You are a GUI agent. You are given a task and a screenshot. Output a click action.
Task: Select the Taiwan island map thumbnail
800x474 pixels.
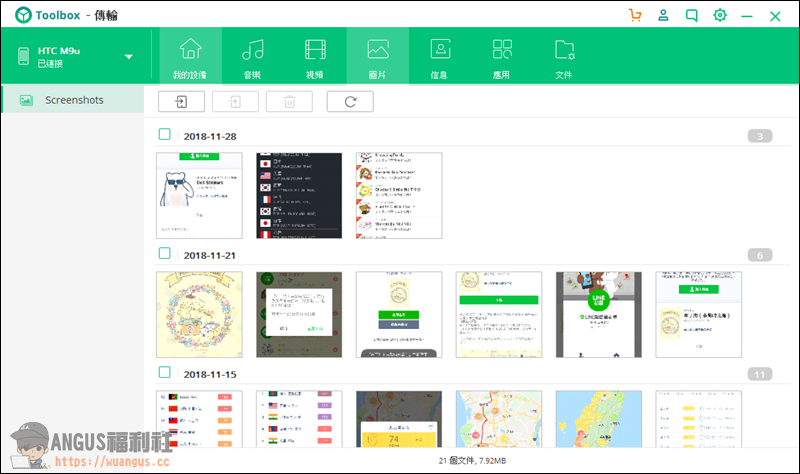tap(599, 419)
